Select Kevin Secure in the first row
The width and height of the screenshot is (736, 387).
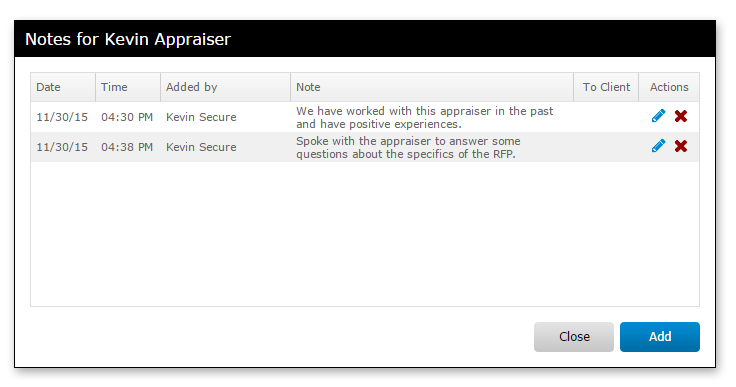(x=201, y=117)
